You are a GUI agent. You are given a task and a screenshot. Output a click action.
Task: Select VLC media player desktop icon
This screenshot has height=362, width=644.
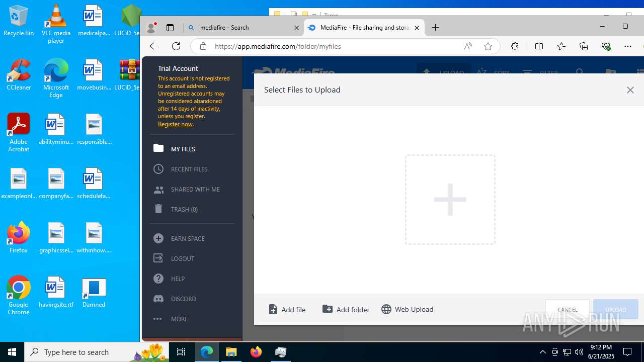[56, 24]
